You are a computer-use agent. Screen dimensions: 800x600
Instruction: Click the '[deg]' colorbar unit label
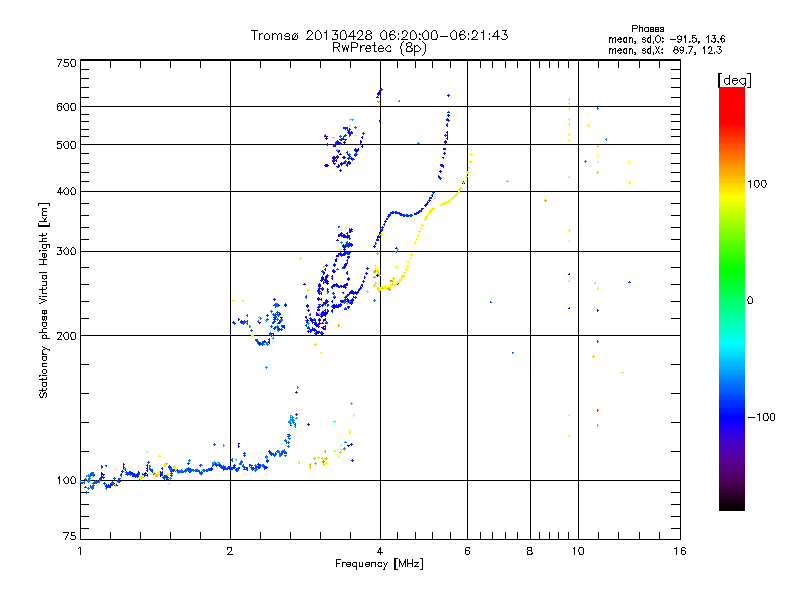[734, 80]
